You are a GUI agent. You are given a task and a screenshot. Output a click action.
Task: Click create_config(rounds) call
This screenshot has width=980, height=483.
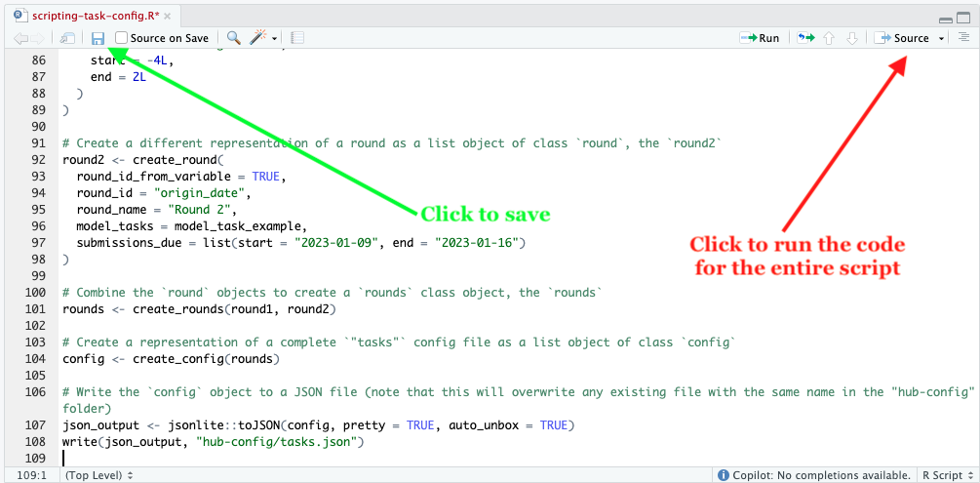point(206,359)
